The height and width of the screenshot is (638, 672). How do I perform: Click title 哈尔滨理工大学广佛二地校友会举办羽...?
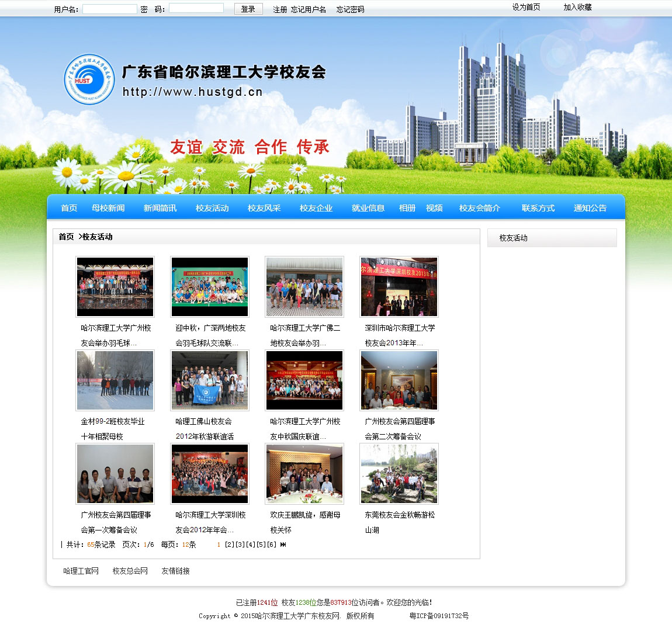[305, 335]
